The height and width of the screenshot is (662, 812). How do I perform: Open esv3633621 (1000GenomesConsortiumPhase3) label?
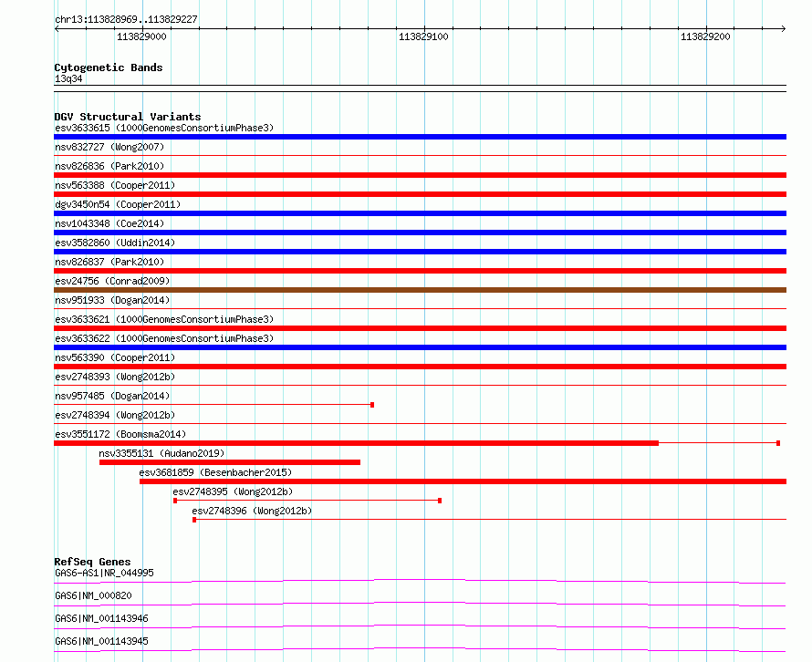[164, 319]
